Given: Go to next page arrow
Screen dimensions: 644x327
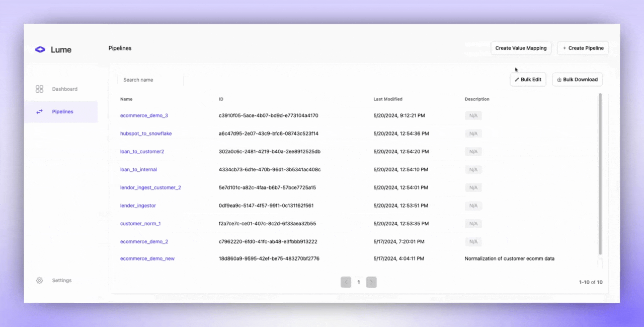Looking at the screenshot, I should tap(371, 282).
